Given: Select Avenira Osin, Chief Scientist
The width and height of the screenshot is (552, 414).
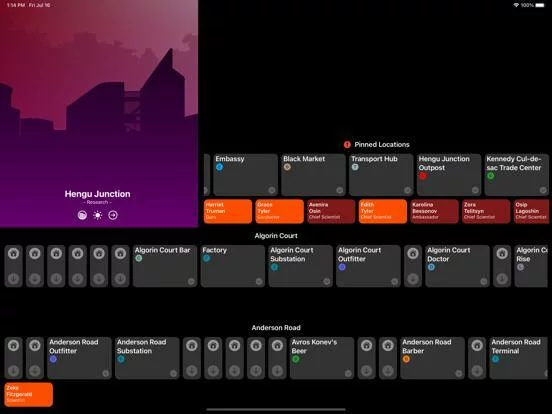Looking at the screenshot, I should tap(331, 211).
